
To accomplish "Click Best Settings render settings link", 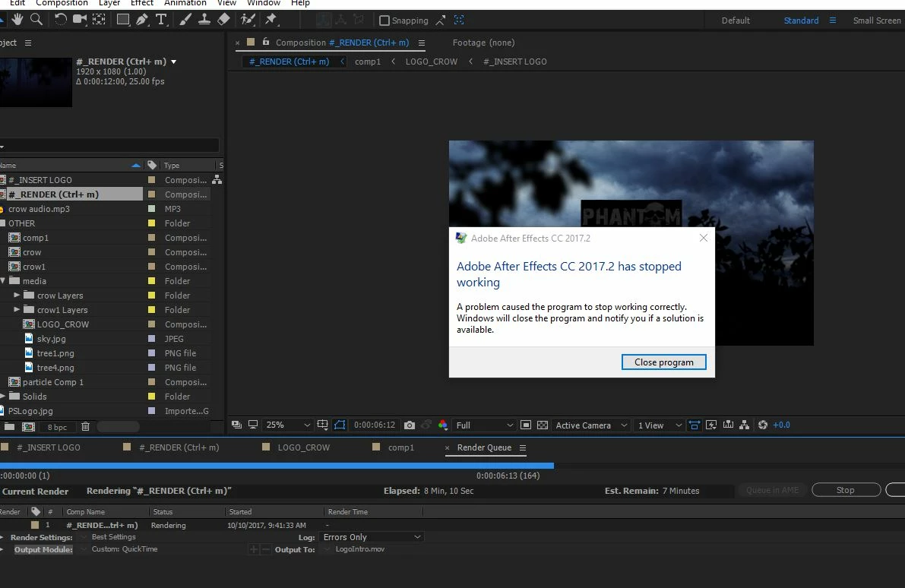I will [114, 537].
